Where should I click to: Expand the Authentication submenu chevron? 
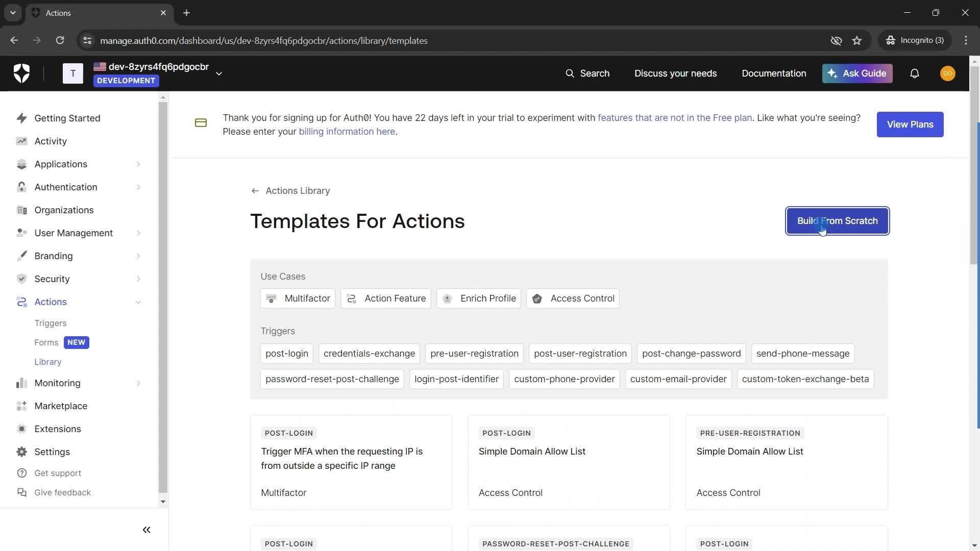pyautogui.click(x=138, y=187)
